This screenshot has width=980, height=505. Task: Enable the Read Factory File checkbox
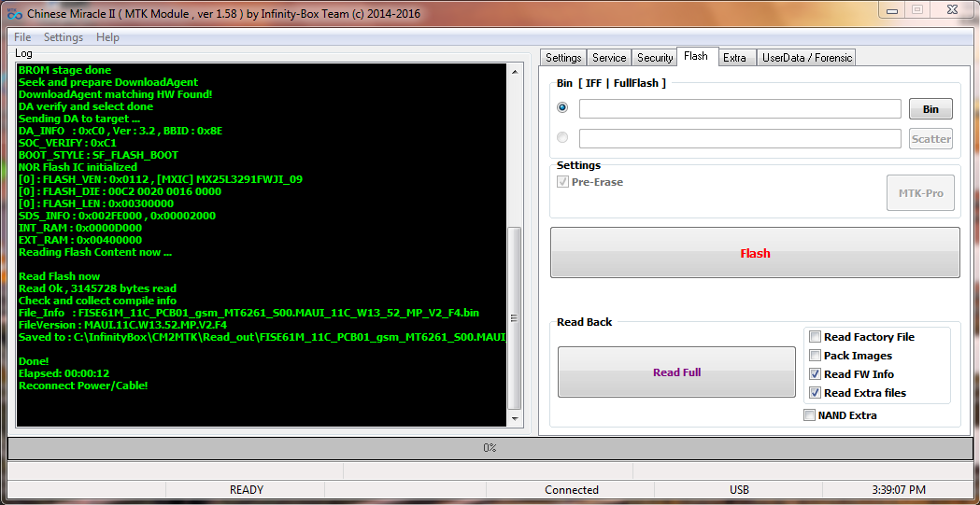(x=816, y=337)
